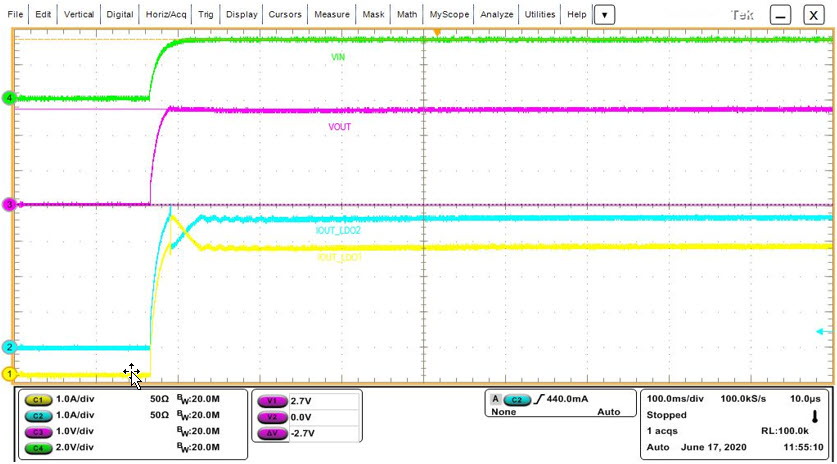The height and width of the screenshot is (464, 837).
Task: Close the oscilloscope application
Action: click(x=814, y=15)
